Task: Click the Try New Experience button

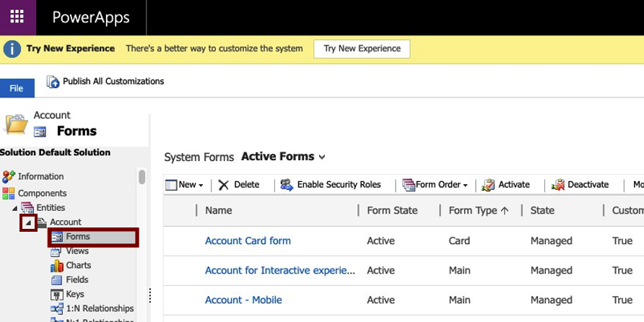Action: pyautogui.click(x=362, y=49)
